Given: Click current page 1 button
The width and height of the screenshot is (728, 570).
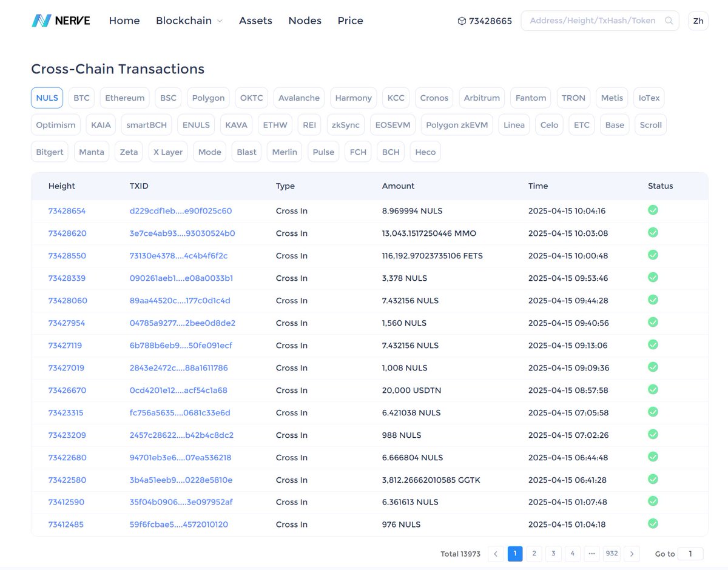Looking at the screenshot, I should coord(514,554).
